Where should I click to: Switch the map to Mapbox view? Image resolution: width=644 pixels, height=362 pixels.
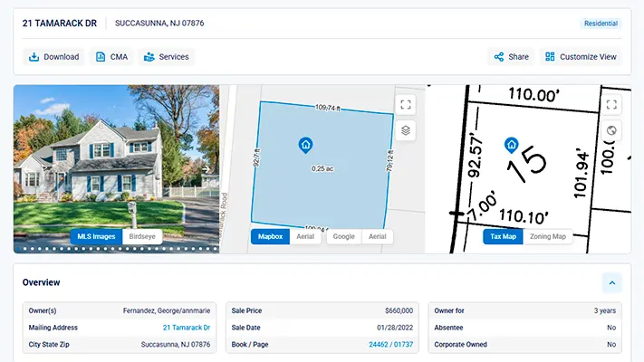tap(271, 236)
